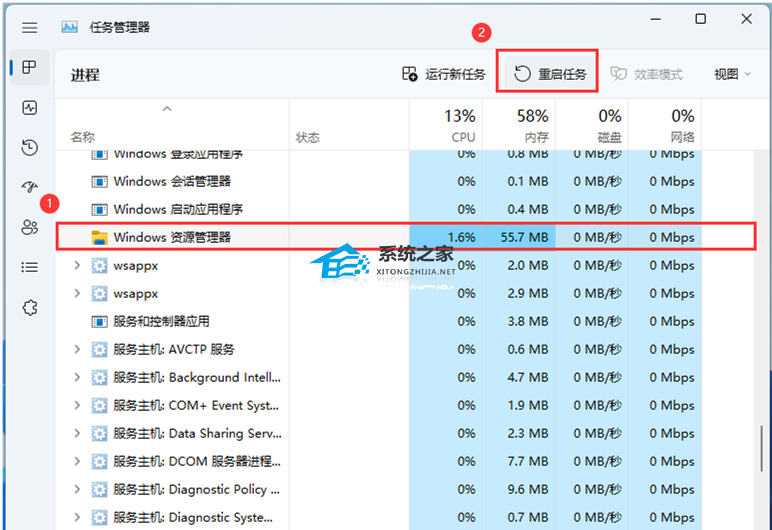This screenshot has width=772, height=530.
Task: Click the Windows 会话管理器 process icon
Action: point(99,182)
